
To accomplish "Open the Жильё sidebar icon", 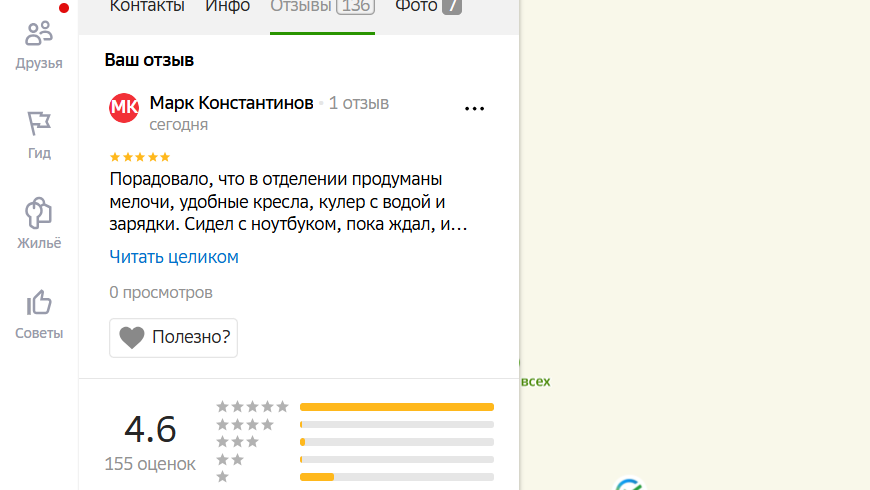I will point(39,213).
